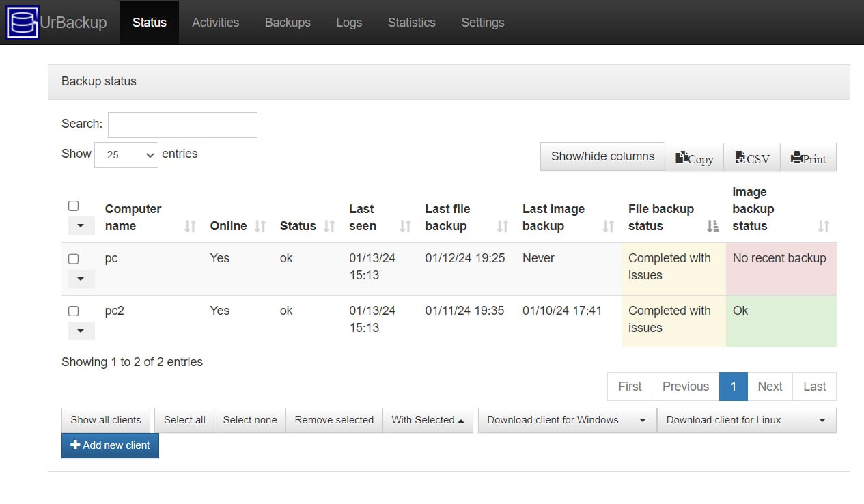Image resolution: width=864 pixels, height=504 pixels.
Task: Click the UrBackup logo icon
Action: pyautogui.click(x=22, y=23)
